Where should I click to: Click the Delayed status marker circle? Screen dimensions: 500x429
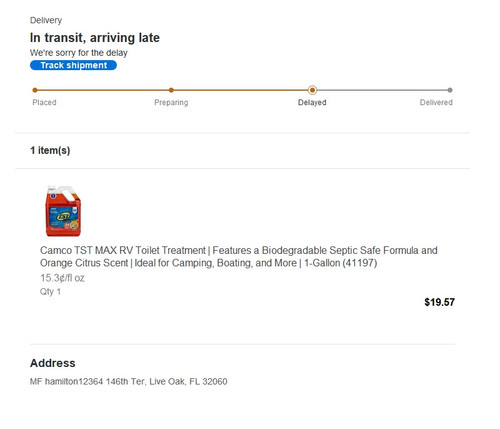312,90
